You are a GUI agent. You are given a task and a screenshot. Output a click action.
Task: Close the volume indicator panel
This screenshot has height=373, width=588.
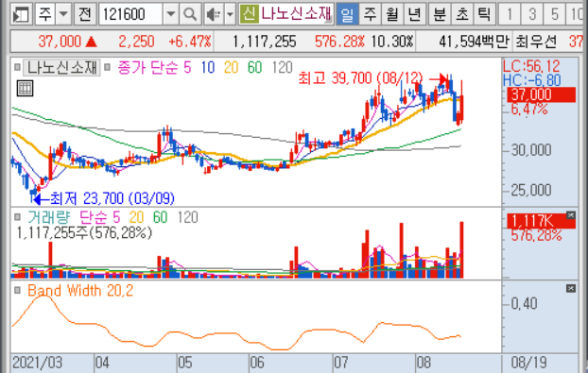(x=570, y=215)
